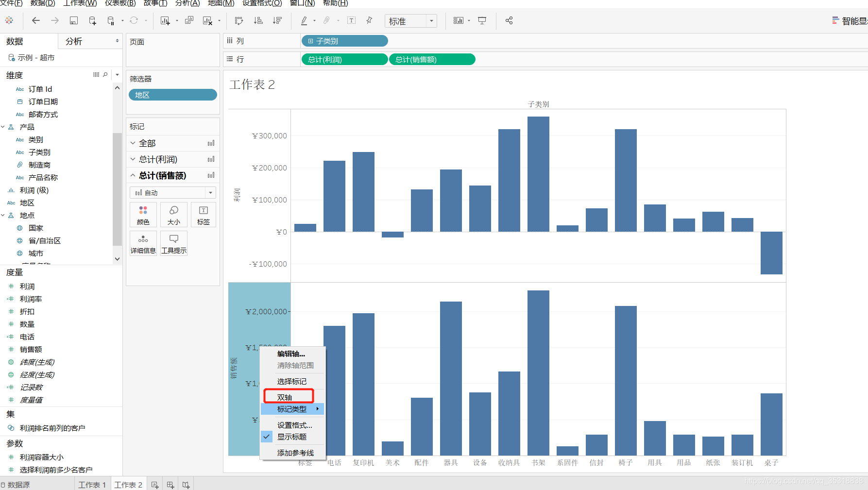The height and width of the screenshot is (490, 868).
Task: Open the 标记类型 submenu
Action: (x=293, y=409)
